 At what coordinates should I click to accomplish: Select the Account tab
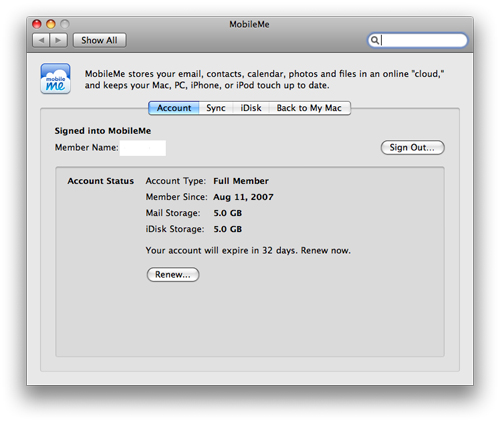[174, 108]
